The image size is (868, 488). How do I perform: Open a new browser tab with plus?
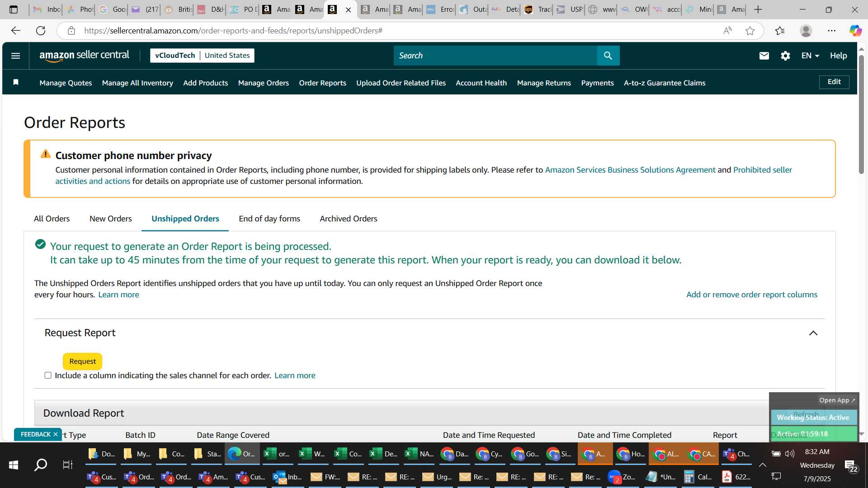pos(758,9)
